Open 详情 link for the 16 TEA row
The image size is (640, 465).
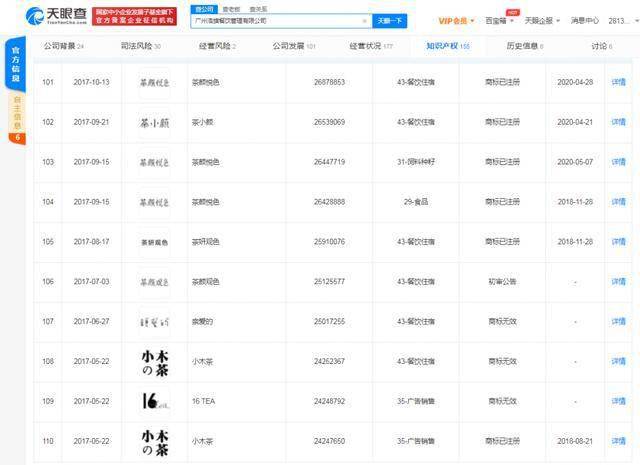tap(619, 401)
